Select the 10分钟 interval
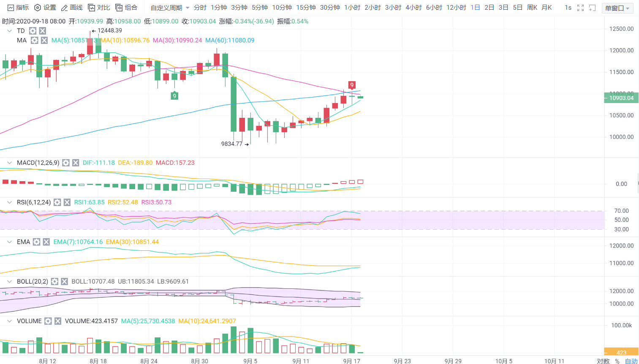639x364 pixels. tap(282, 8)
